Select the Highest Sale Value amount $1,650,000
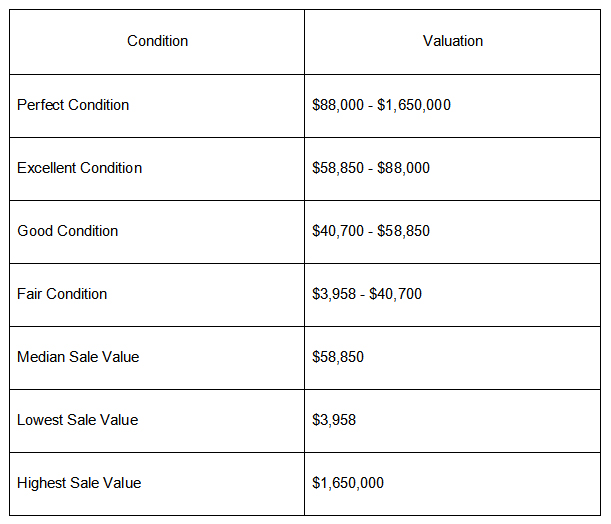 348,483
